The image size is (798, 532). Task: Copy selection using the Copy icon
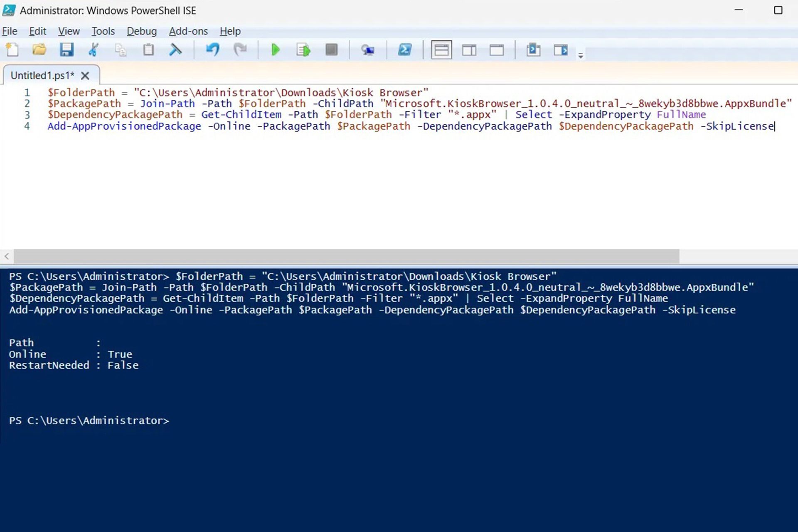tap(121, 50)
